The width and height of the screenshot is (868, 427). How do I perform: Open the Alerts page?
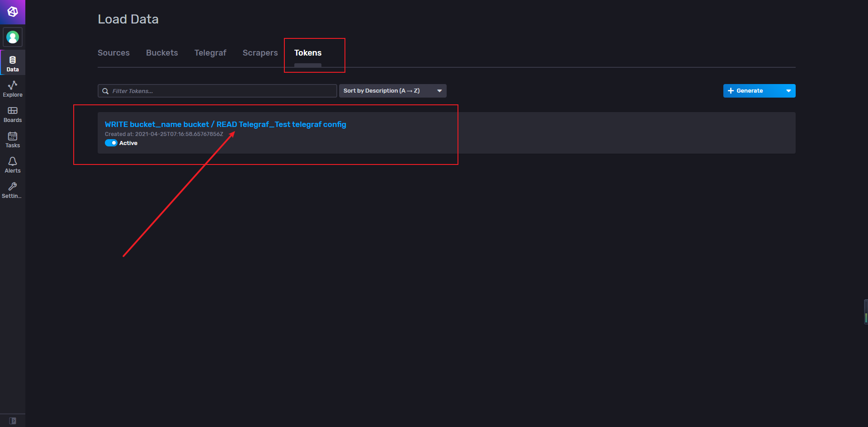point(13,164)
